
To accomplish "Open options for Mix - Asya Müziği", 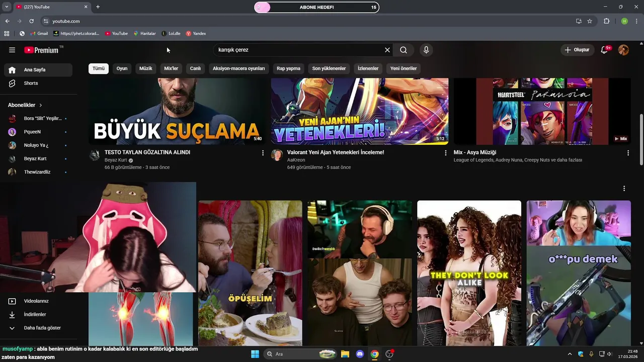I will pos(628,153).
